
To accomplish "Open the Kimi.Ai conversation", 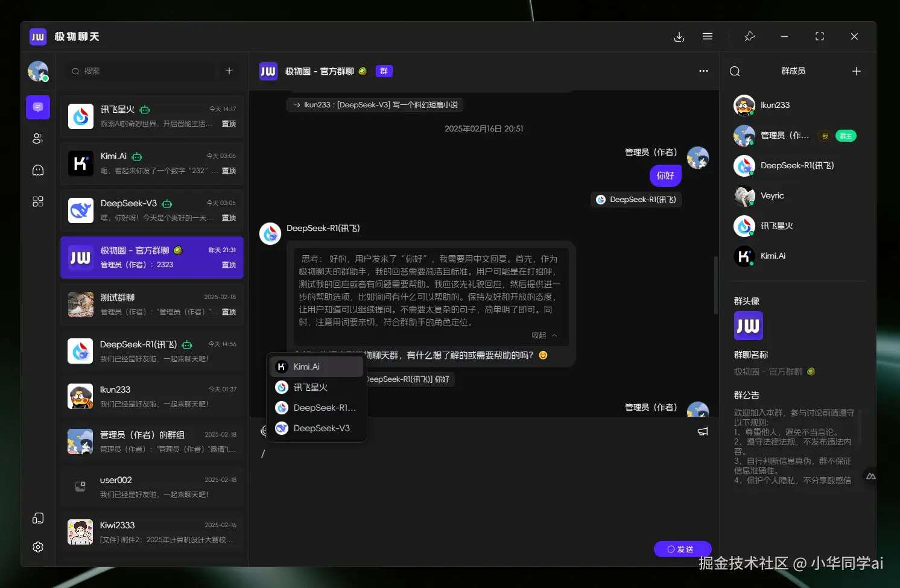I will [152, 163].
